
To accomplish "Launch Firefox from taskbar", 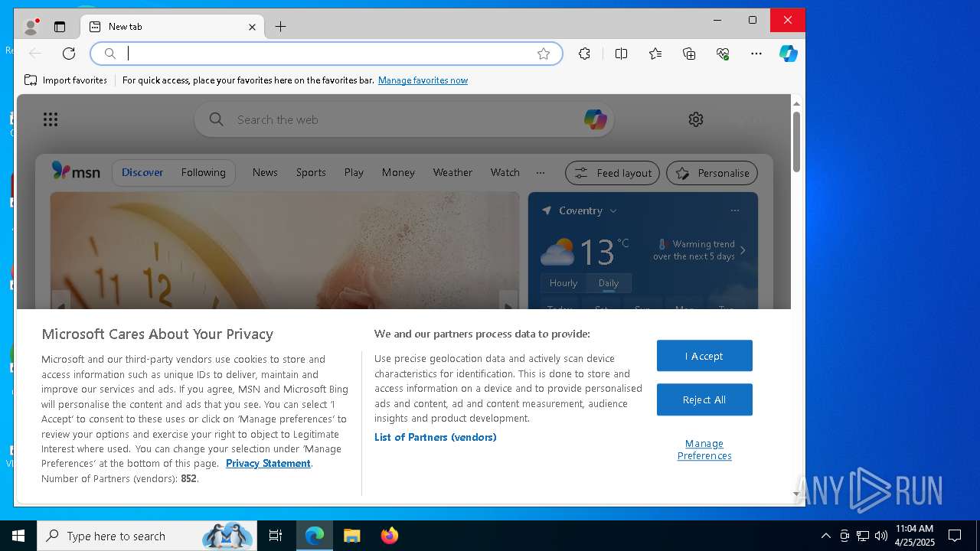I will tap(389, 536).
